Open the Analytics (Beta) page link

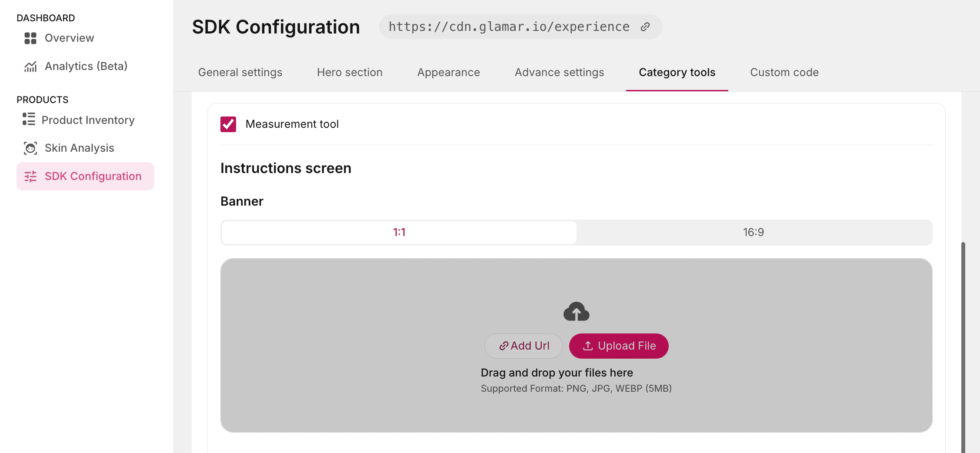coord(86,67)
